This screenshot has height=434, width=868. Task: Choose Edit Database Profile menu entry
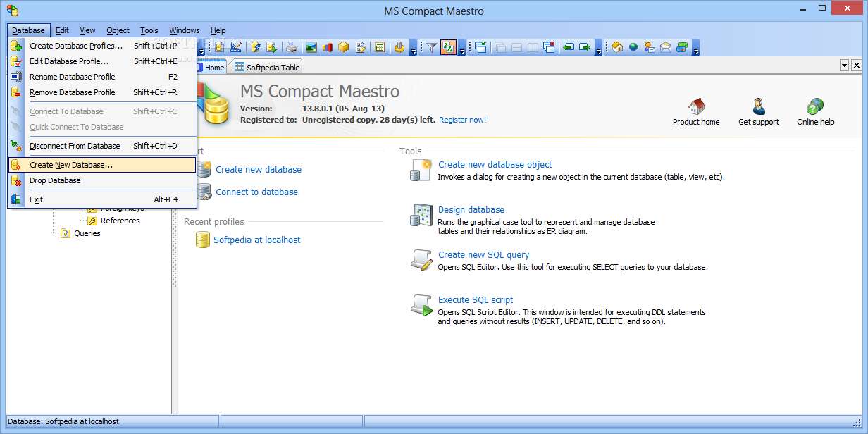(102, 61)
